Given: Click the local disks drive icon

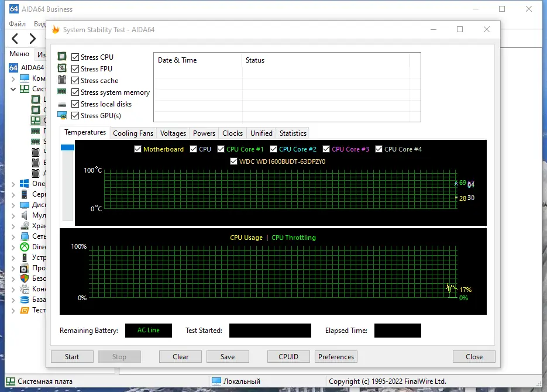Looking at the screenshot, I should [62, 104].
